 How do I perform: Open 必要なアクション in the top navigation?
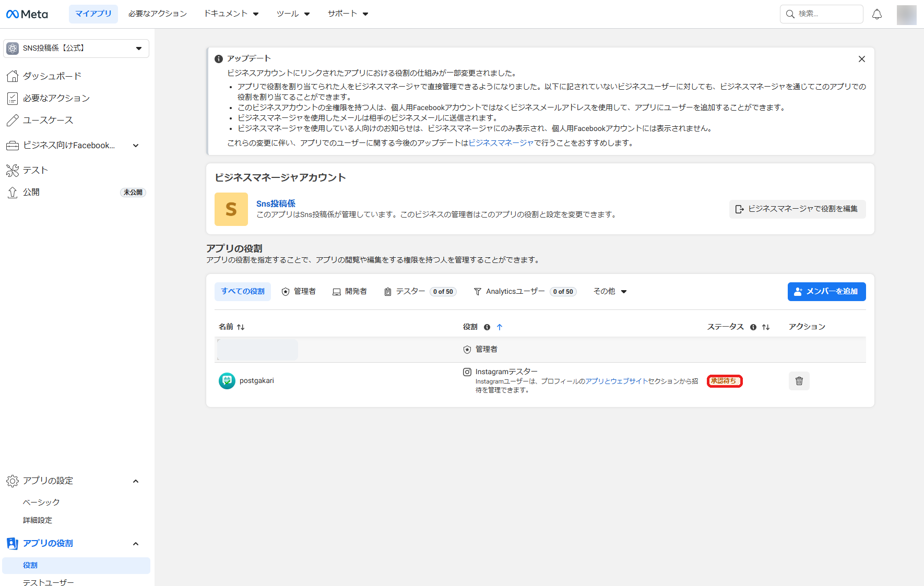[158, 14]
